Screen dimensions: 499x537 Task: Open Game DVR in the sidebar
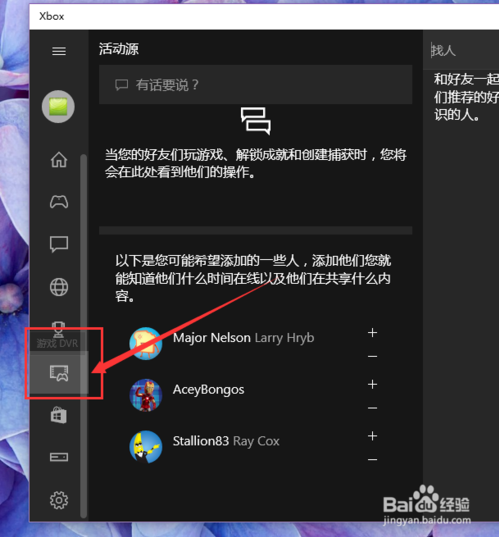[59, 373]
